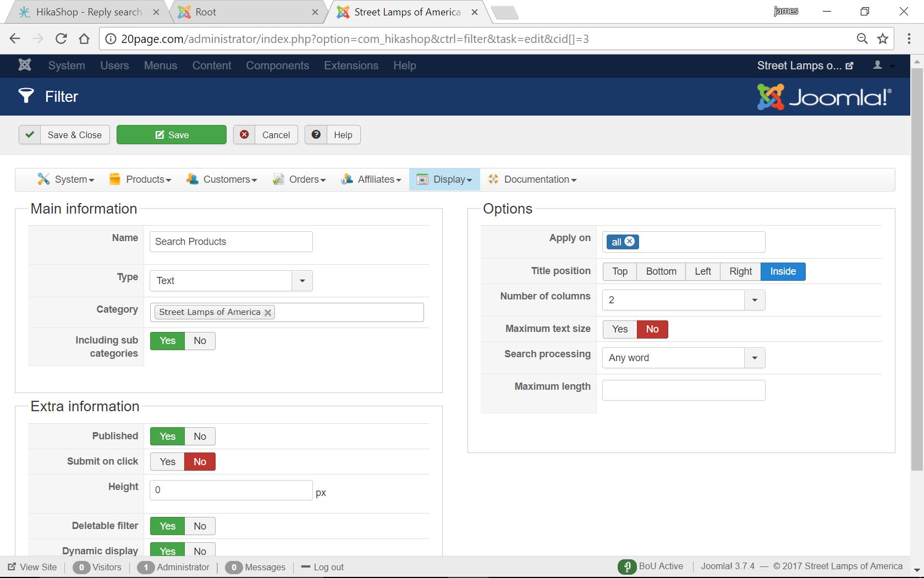Open the Menus menu in admin bar
Screen dimensions: 924x578
(161, 66)
